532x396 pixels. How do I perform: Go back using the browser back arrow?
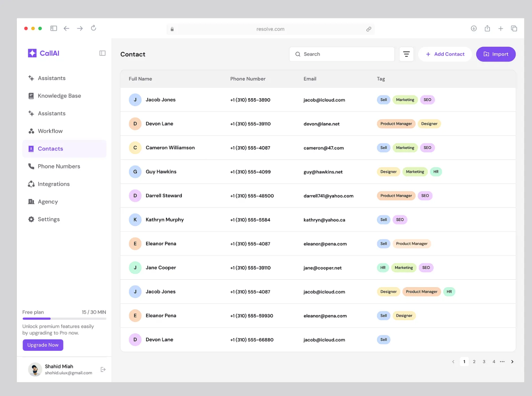[x=66, y=28]
